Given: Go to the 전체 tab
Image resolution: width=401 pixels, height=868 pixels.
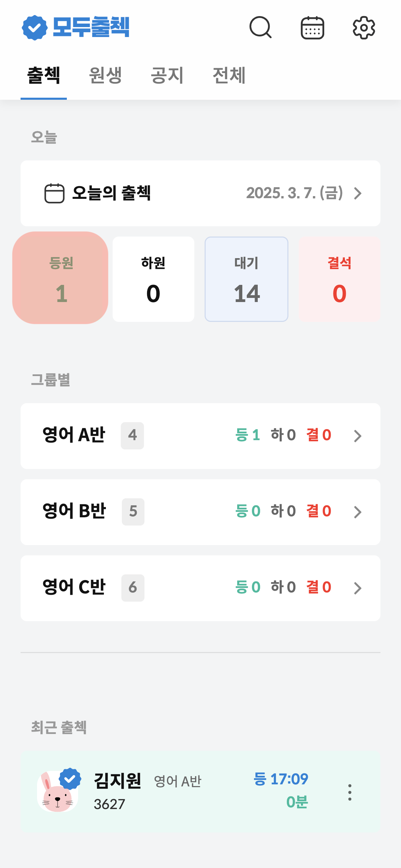Looking at the screenshot, I should pos(229,75).
